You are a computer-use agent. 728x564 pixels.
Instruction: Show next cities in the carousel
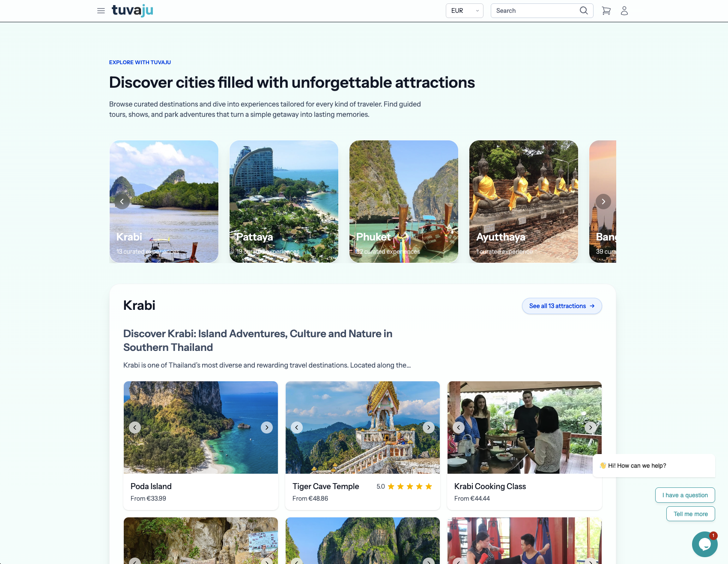[603, 202]
